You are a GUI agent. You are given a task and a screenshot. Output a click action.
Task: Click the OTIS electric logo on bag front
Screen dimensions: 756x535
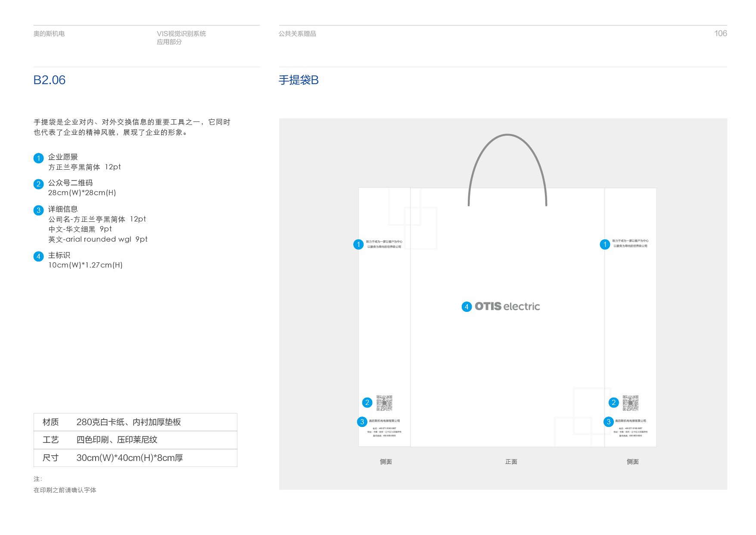[x=507, y=306]
